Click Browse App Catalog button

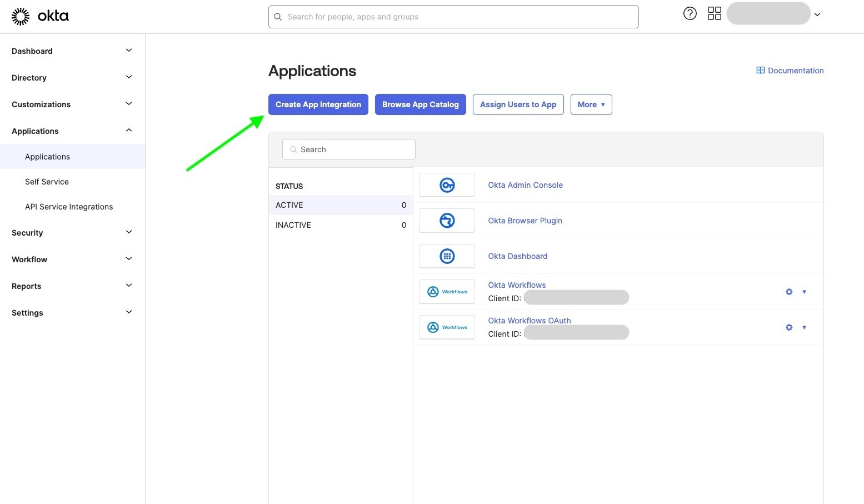420,104
